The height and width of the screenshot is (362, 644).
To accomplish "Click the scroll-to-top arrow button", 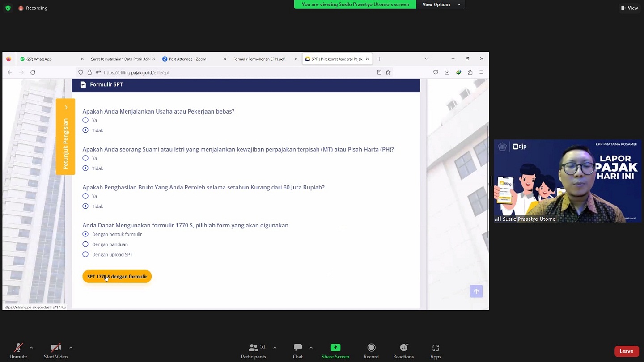I will coord(476,291).
